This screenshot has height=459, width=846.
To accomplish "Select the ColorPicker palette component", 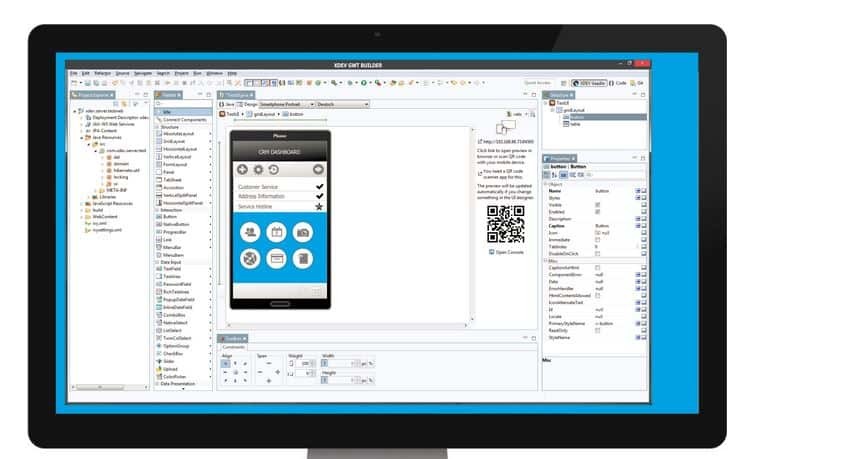I will coord(178,376).
